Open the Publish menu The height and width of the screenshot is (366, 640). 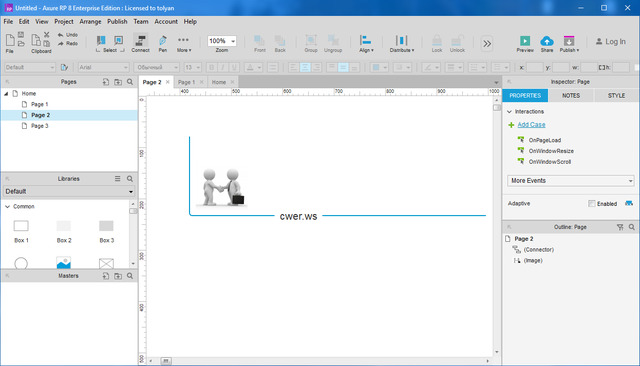[117, 22]
